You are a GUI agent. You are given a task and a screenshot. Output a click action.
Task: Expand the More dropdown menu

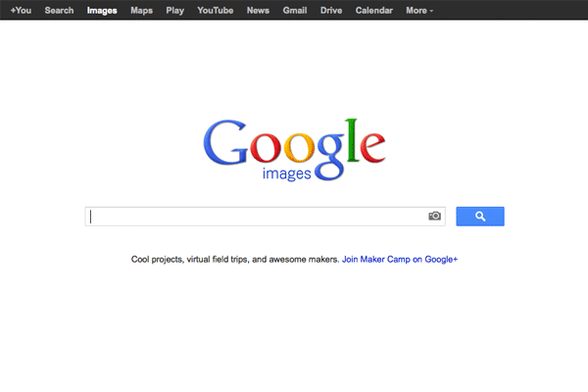pyautogui.click(x=419, y=11)
